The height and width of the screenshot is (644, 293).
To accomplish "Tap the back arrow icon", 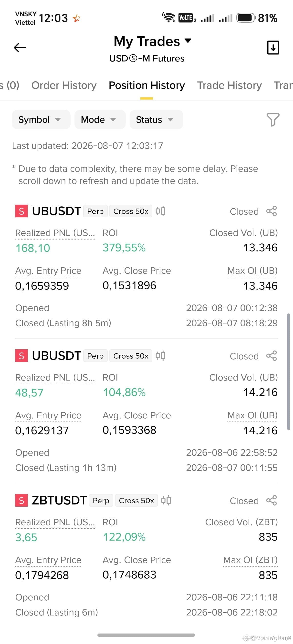I will click(20, 48).
